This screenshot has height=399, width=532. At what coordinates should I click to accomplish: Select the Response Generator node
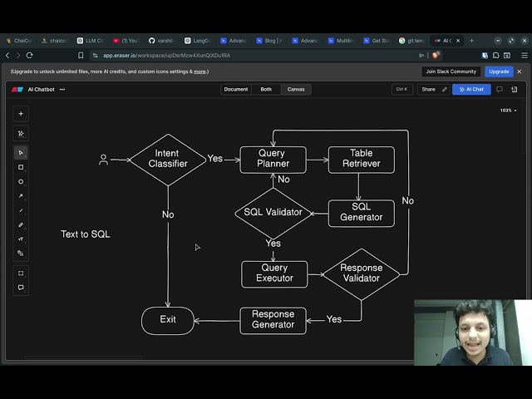click(273, 321)
